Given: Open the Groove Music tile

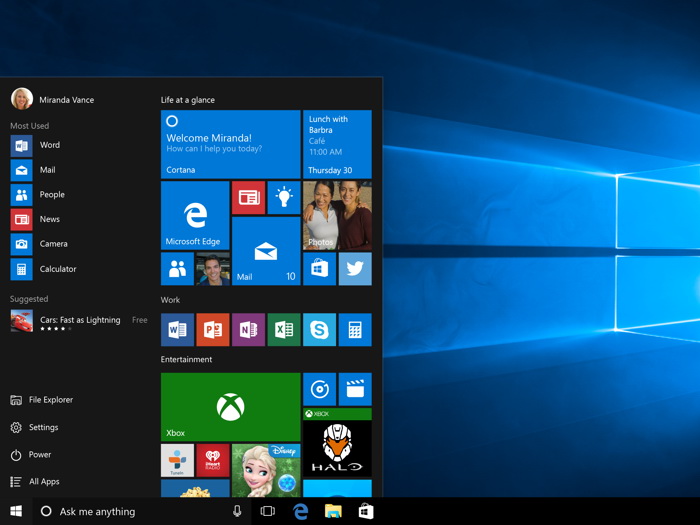Looking at the screenshot, I should pos(320,389).
